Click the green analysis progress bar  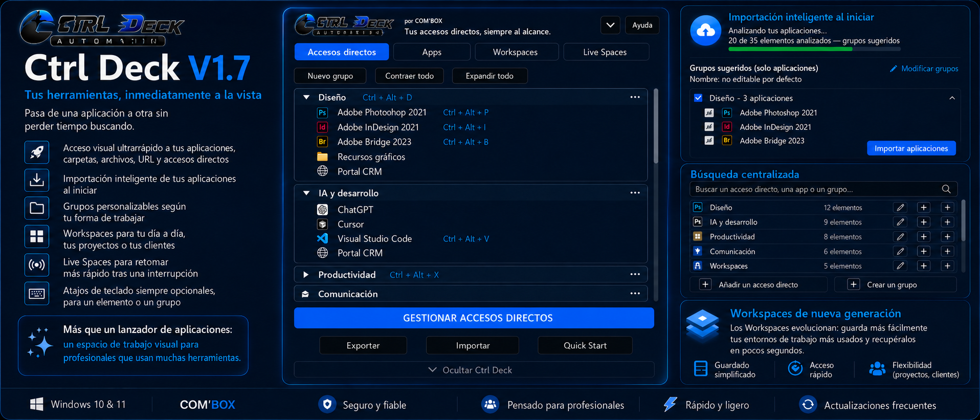click(790, 49)
